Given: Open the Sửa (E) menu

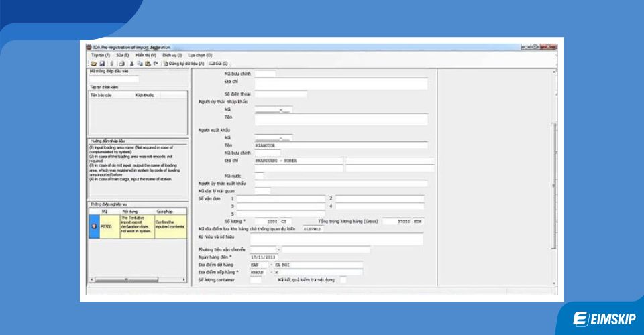Looking at the screenshot, I should [122, 55].
